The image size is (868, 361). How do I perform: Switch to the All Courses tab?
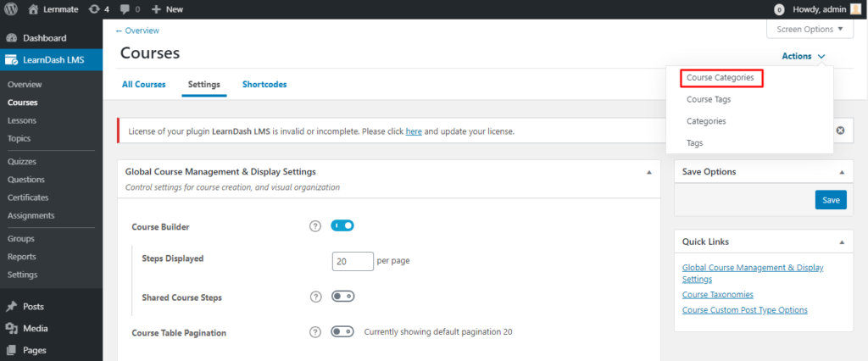point(144,85)
